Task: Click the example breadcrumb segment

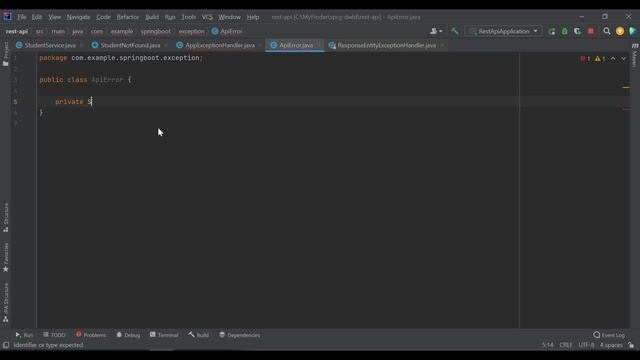Action: click(122, 31)
